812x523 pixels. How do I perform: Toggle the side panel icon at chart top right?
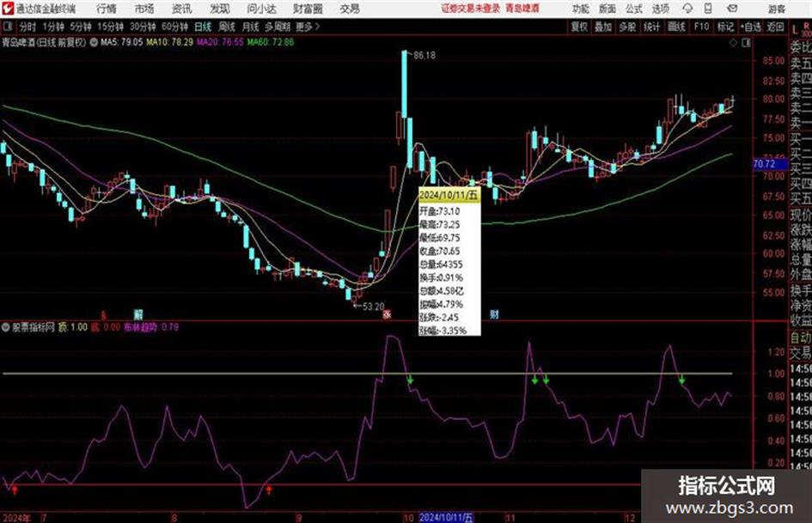pyautogui.click(x=746, y=43)
